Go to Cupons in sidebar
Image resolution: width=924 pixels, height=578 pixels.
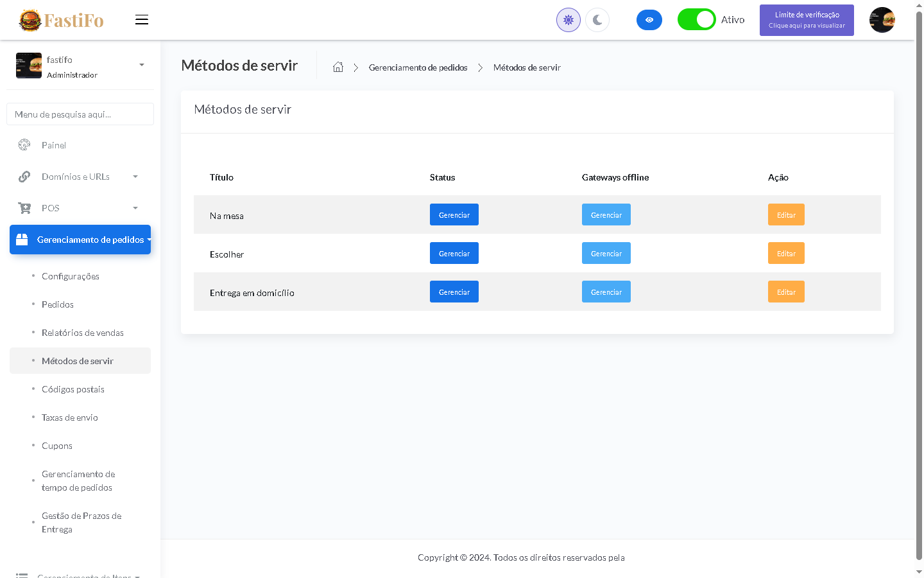coord(57,446)
